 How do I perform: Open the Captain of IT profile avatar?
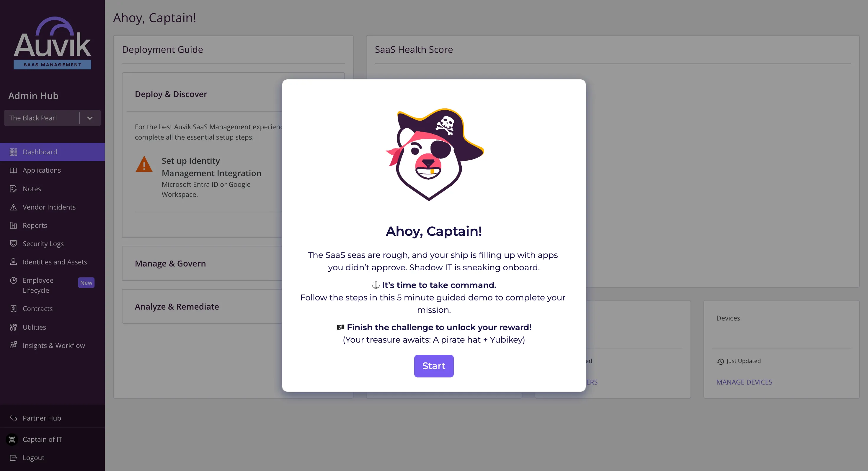[x=12, y=439]
